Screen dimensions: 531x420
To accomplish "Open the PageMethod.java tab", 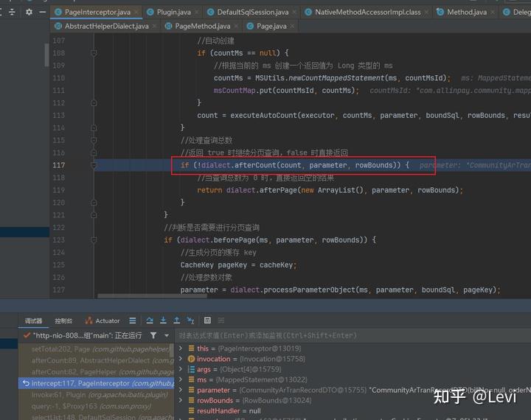I will click(203, 26).
